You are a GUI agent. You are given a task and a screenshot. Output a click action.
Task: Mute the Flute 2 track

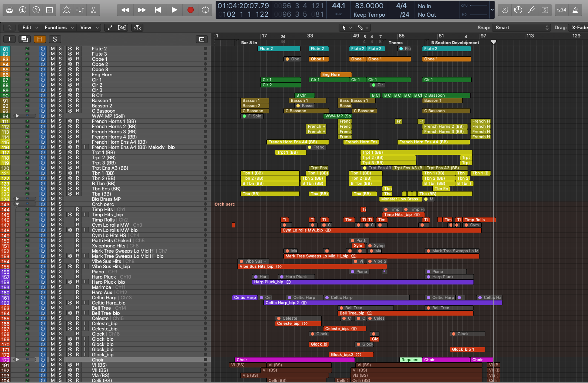tap(53, 49)
